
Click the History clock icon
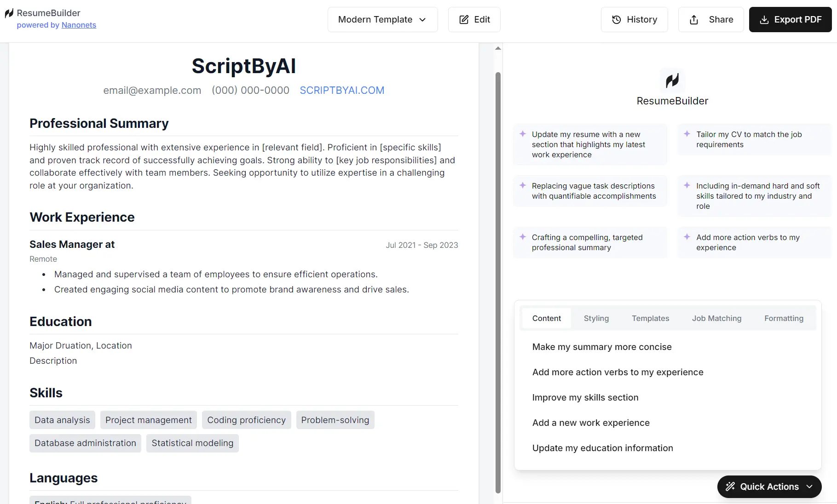tap(617, 19)
